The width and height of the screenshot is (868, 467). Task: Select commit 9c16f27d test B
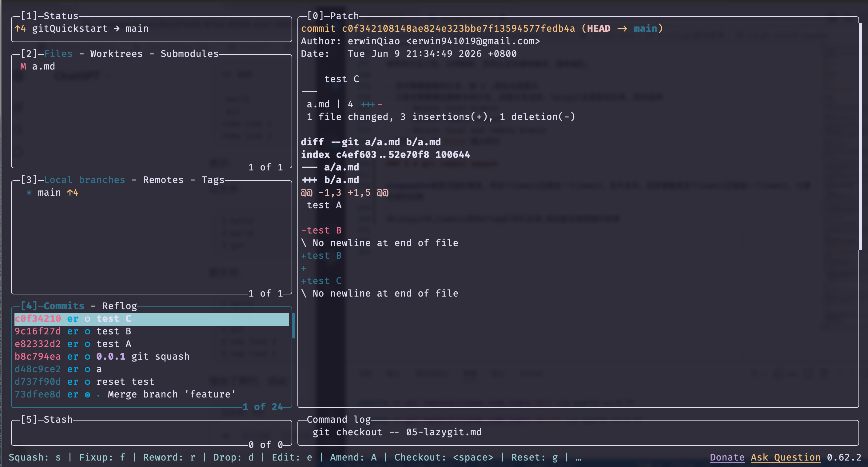152,331
